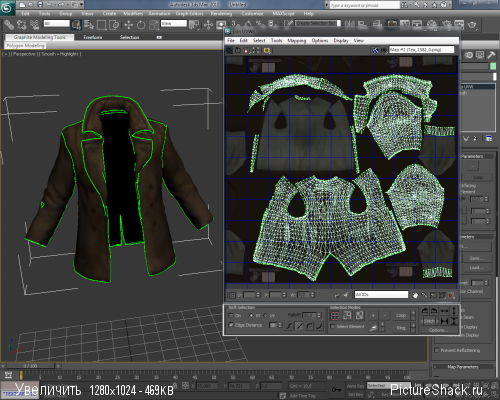Click the Select Object tool icon
Viewport: 500px width, 400px height.
click(x=76, y=25)
